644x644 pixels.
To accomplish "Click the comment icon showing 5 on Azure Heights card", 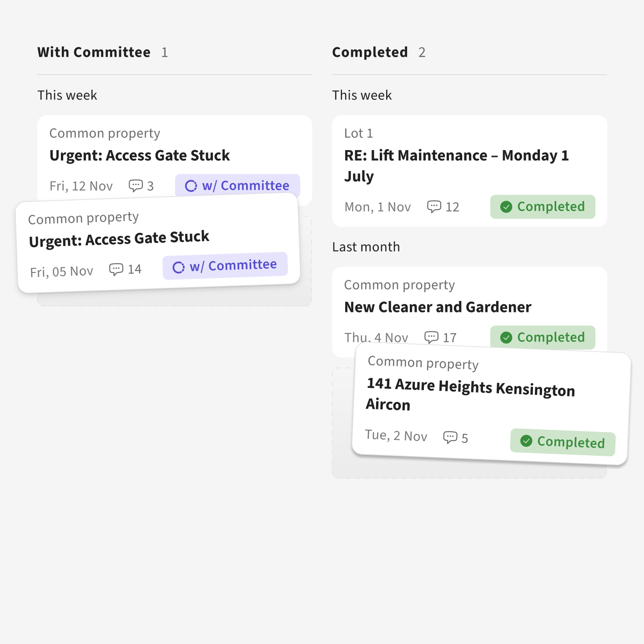I will [450, 437].
